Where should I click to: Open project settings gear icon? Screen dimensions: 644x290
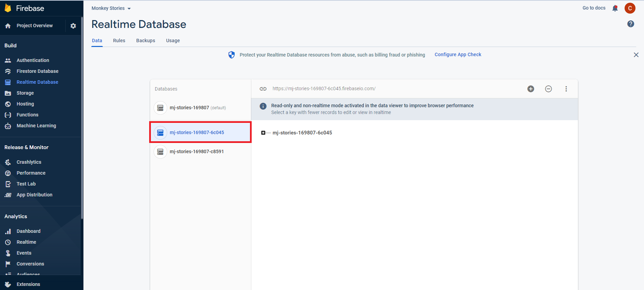coord(73,26)
